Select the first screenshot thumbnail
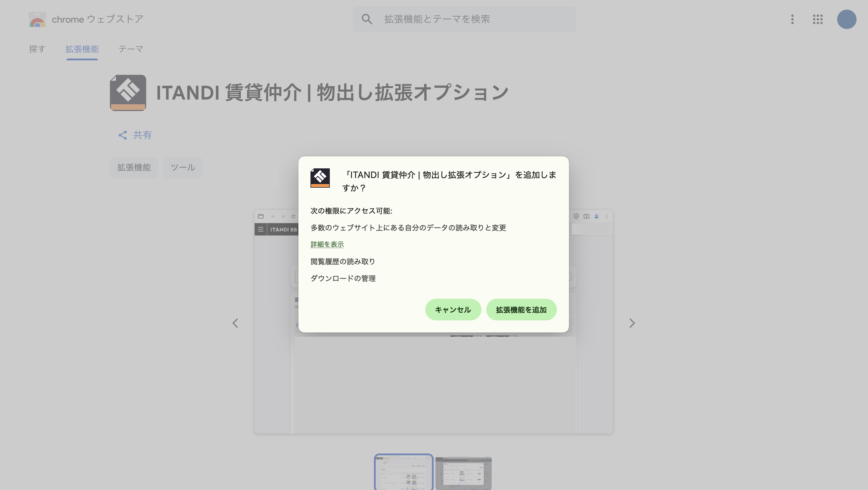This screenshot has width=868, height=490. 403,472
